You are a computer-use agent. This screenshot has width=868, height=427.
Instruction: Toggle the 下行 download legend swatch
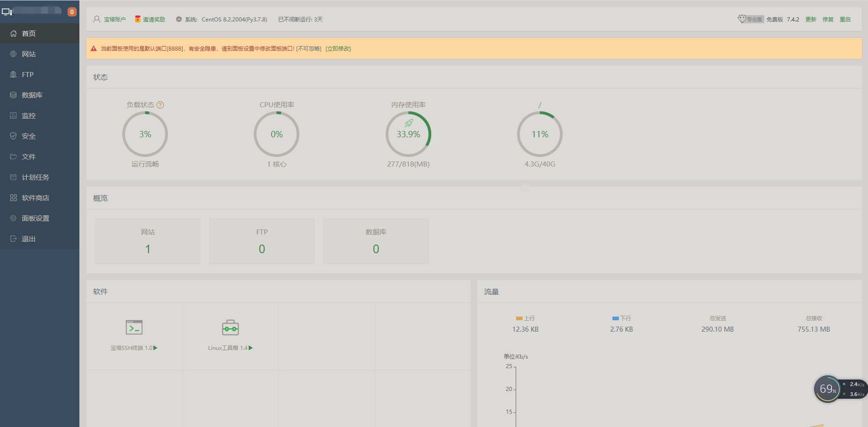[616, 318]
